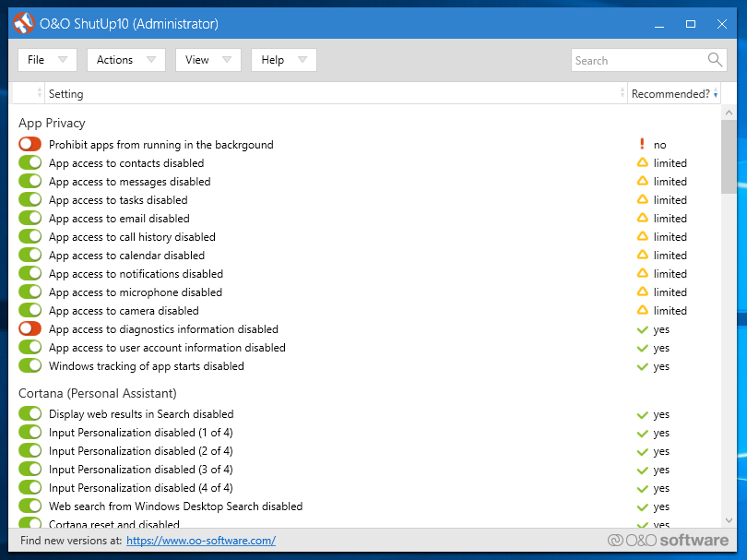
Task: Click the checkmark for Input Personalization (4 of 4)
Action: click(642, 489)
